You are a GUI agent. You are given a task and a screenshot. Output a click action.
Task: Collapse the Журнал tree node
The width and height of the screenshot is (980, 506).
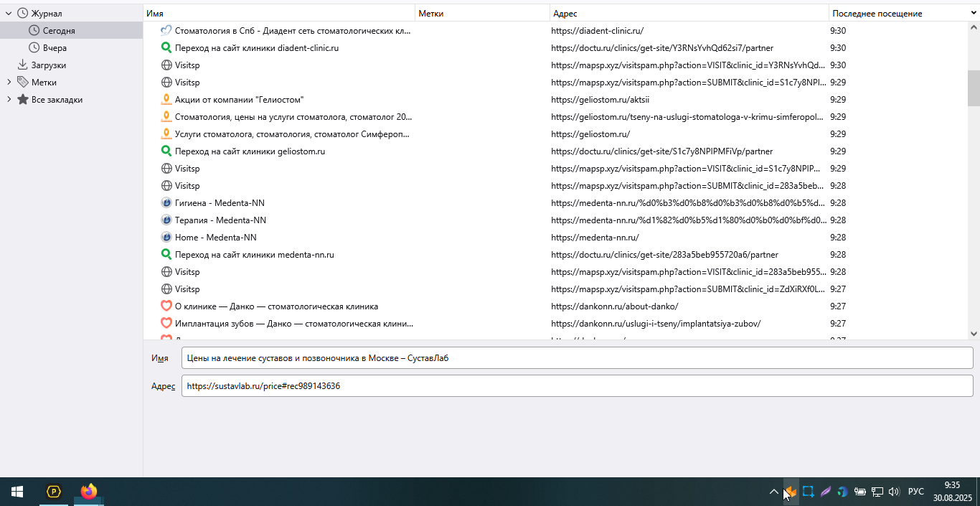(9, 13)
